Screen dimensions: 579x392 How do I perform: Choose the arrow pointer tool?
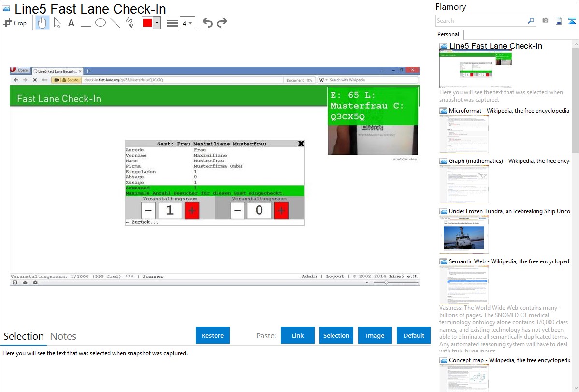tap(57, 23)
